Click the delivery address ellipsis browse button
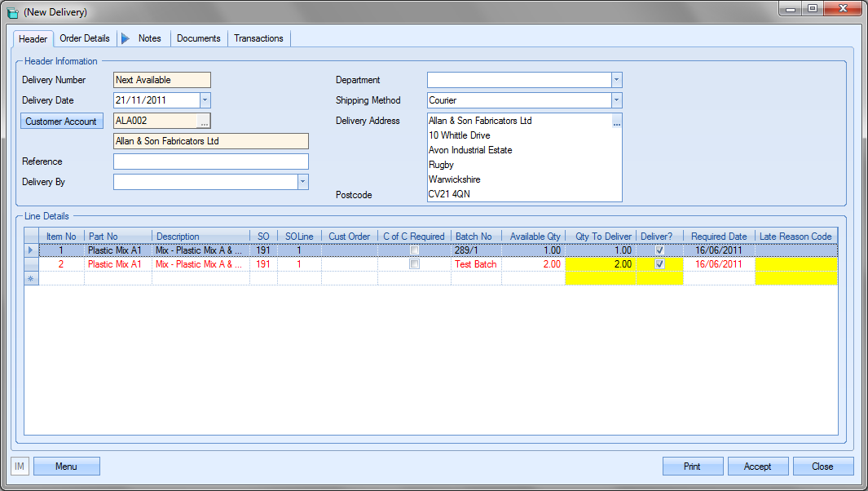Image resolution: width=868 pixels, height=491 pixels. [x=617, y=123]
